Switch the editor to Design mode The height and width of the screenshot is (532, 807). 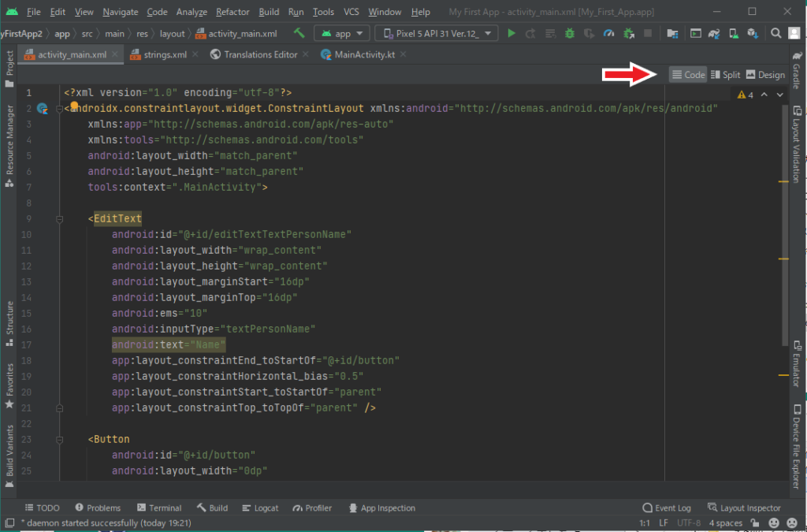pos(765,74)
